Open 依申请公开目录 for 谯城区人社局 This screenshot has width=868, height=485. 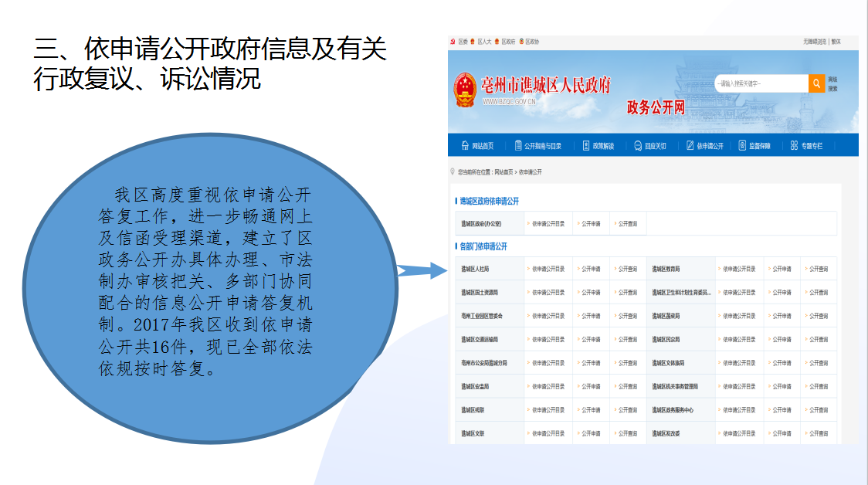pyautogui.click(x=548, y=269)
